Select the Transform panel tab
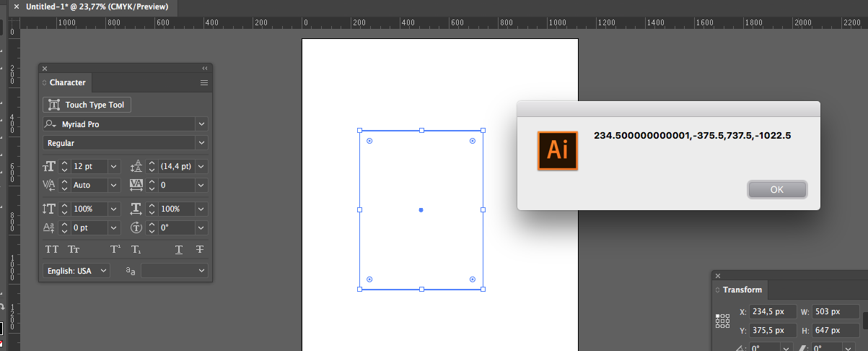Screen dimensions: 868x351 pyautogui.click(x=742, y=290)
